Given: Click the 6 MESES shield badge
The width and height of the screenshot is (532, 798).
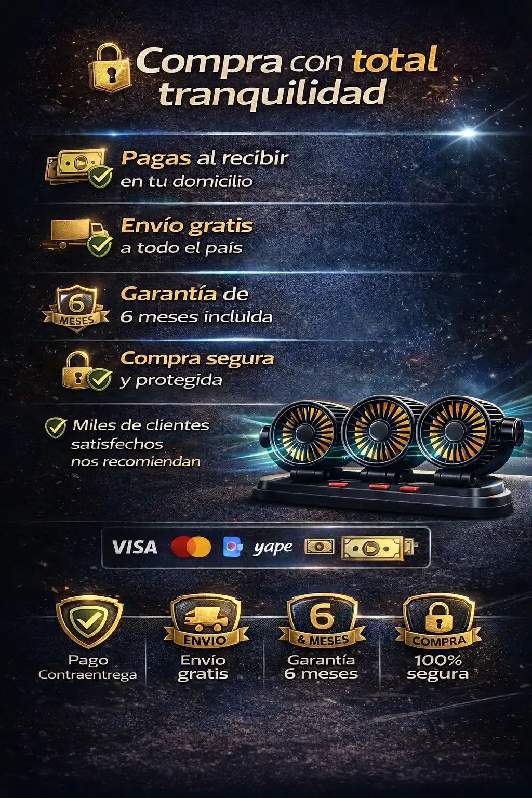Looking at the screenshot, I should pos(76,307).
